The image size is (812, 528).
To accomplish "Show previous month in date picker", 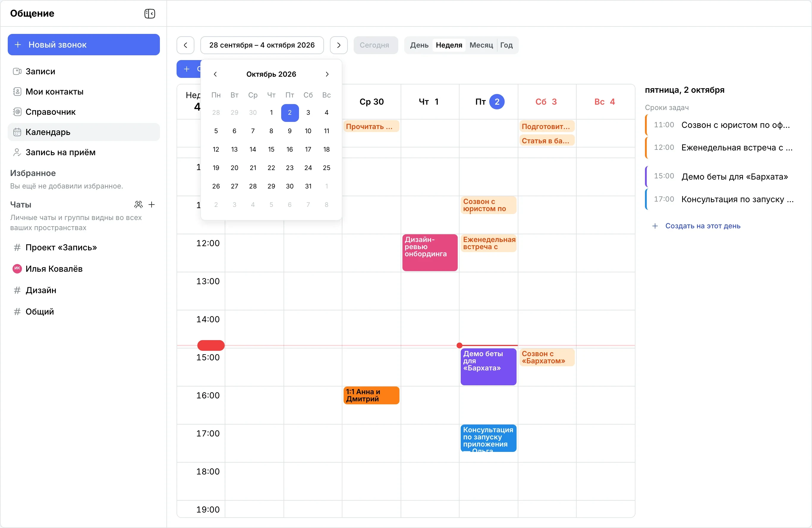I will [x=215, y=74].
